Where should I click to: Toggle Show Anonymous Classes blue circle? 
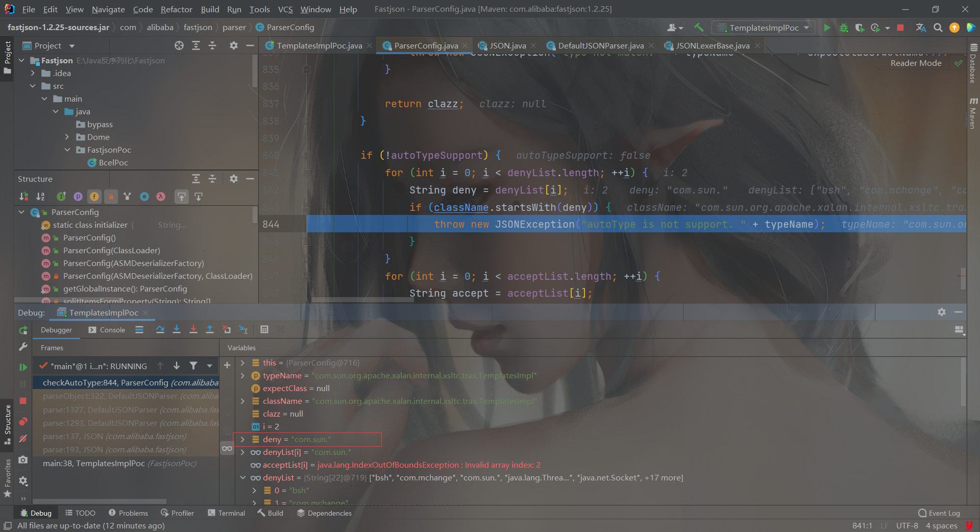[144, 196]
